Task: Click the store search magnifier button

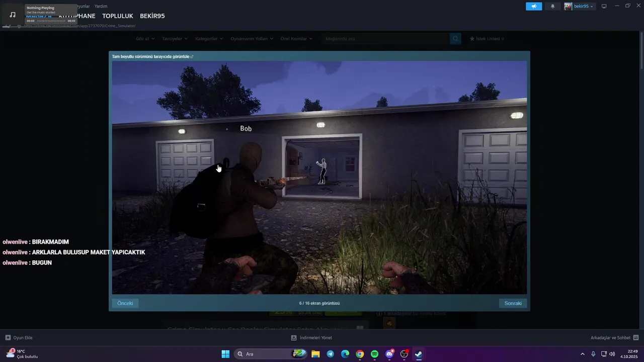Action: pos(455,39)
